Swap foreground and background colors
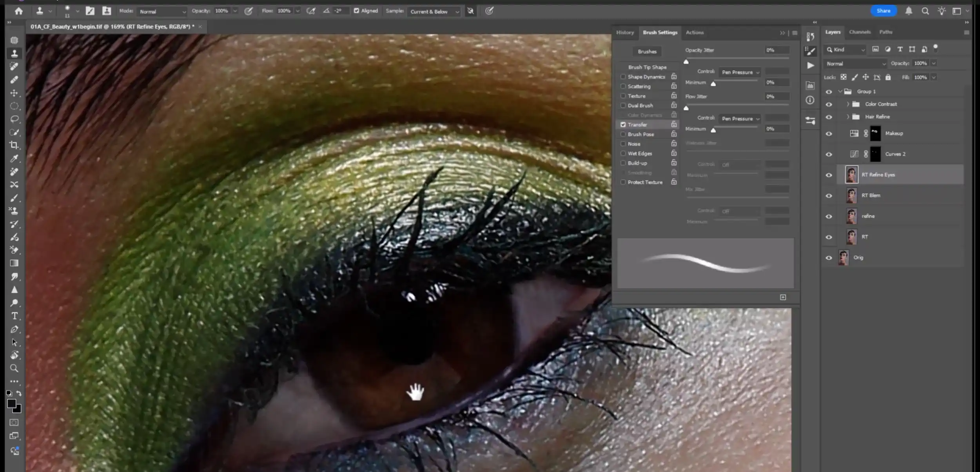Viewport: 980px width, 472px height. [x=19, y=393]
